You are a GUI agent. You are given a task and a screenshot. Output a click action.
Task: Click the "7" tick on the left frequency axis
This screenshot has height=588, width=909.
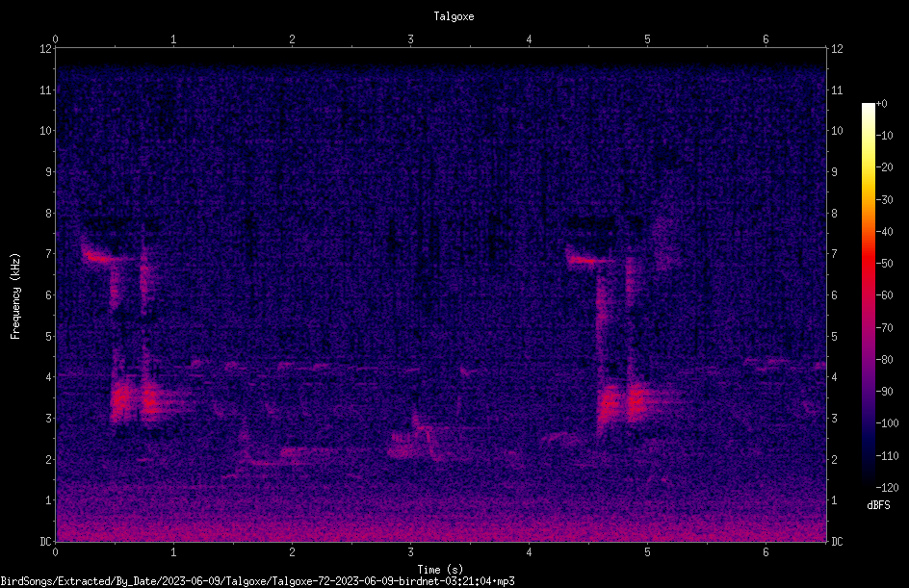pyautogui.click(x=48, y=254)
